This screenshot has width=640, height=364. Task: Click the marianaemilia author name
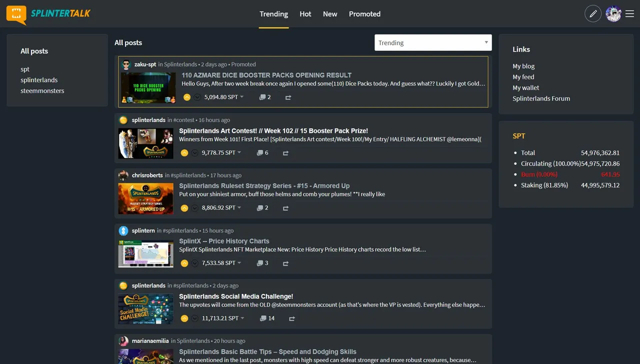[150, 341]
